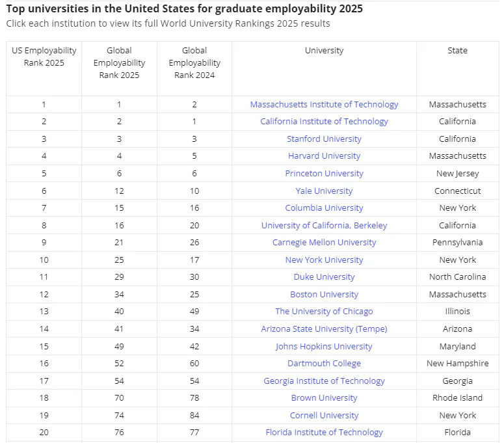504x443 pixels.
Task: Click the California Institute of Technology link
Action: pyautogui.click(x=324, y=122)
